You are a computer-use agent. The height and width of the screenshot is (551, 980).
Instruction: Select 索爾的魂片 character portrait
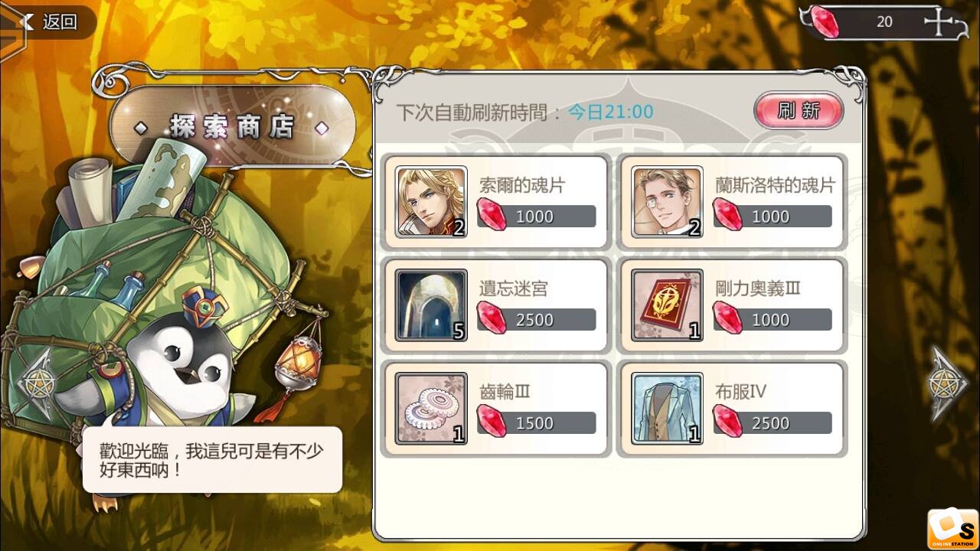click(431, 202)
